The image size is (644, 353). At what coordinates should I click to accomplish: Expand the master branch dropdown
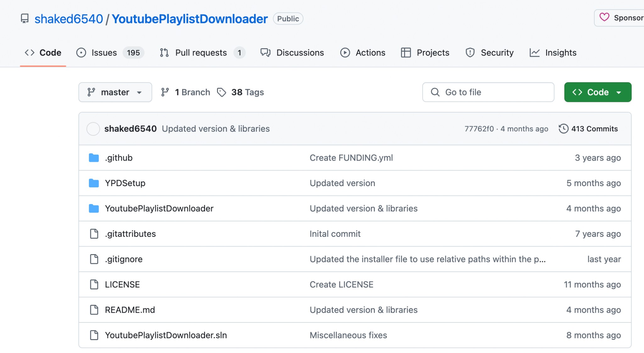(115, 92)
